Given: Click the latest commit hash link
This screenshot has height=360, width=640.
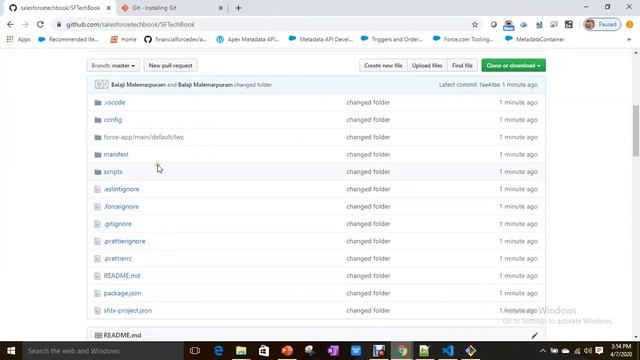Looking at the screenshot, I should 489,85.
